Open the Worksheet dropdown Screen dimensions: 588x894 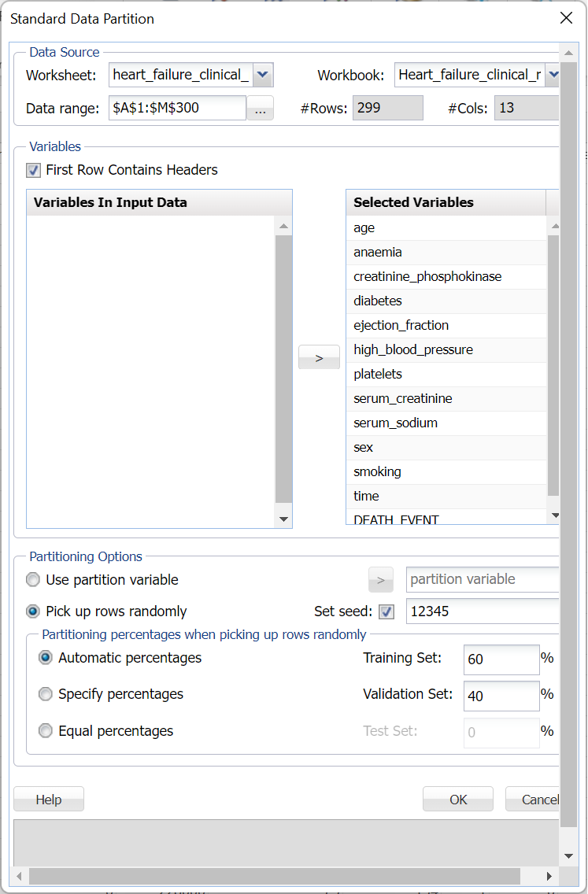263,76
